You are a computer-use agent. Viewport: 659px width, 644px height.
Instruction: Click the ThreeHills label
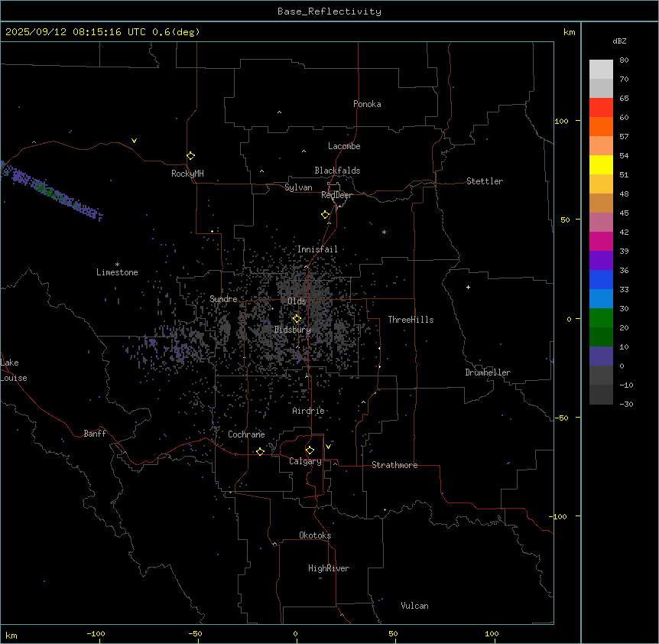pos(411,320)
